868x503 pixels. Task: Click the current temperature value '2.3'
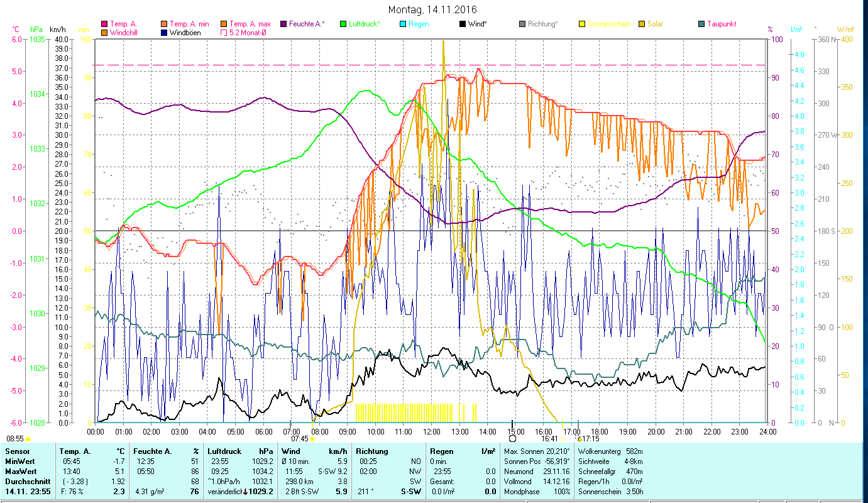pos(119,492)
